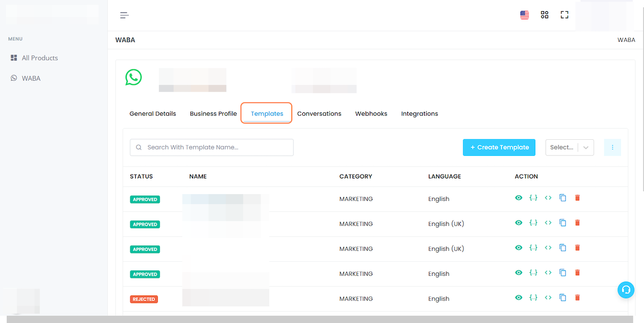This screenshot has width=644, height=323.
Task: Open curly-braces variables icon for REJECTED template
Action: point(533,298)
